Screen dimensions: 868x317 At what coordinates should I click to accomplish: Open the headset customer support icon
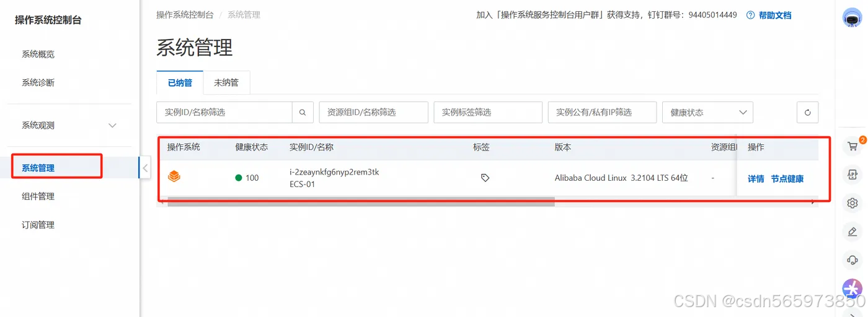(852, 260)
